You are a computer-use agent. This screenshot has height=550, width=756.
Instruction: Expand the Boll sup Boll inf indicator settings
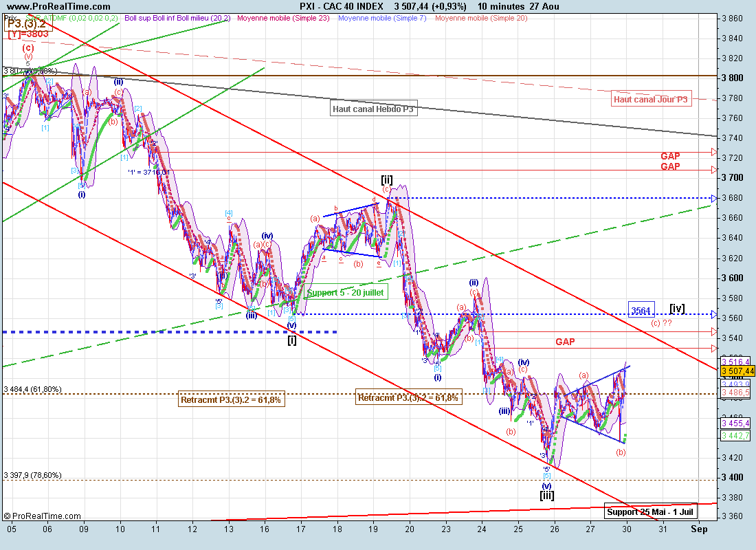pos(177,18)
